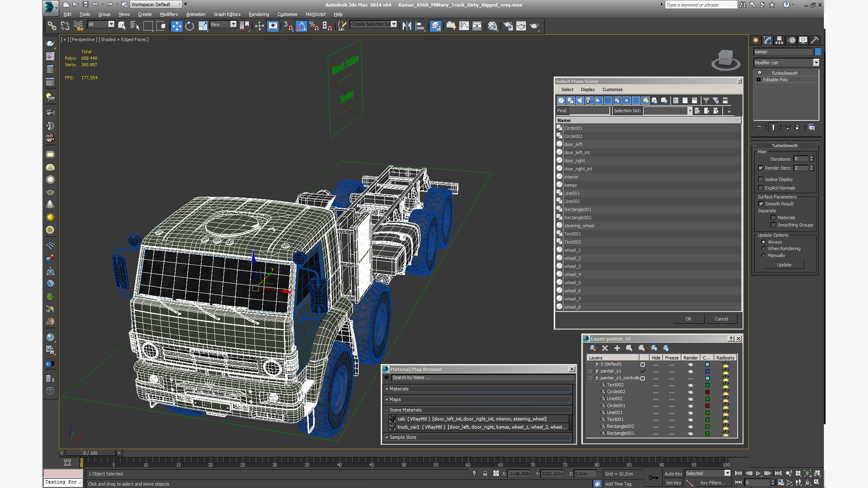Click Circle002 layer color swatch
The height and width of the screenshot is (488, 868).
[x=708, y=392]
